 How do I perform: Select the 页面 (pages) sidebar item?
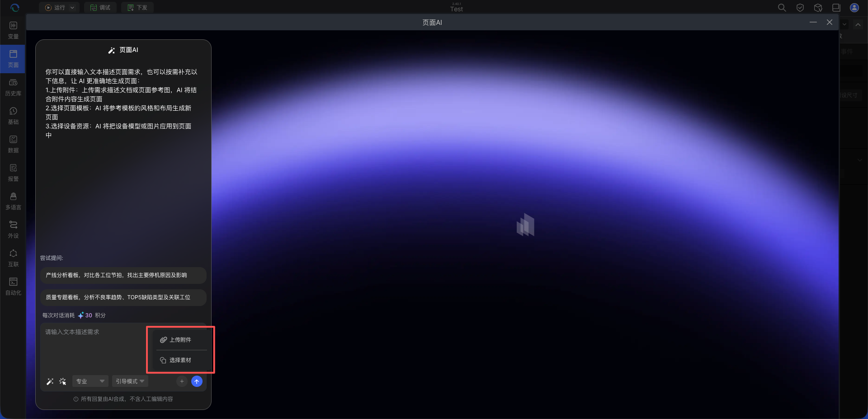(13, 59)
